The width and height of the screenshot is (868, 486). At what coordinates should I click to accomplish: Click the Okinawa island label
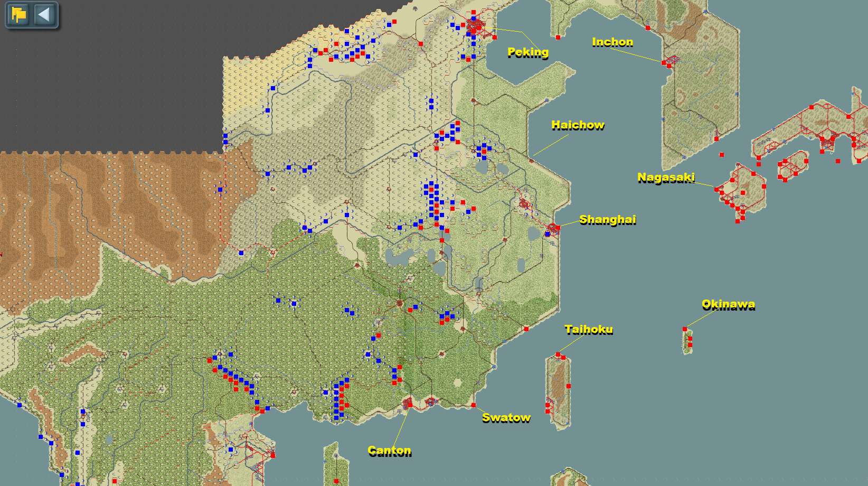point(728,304)
